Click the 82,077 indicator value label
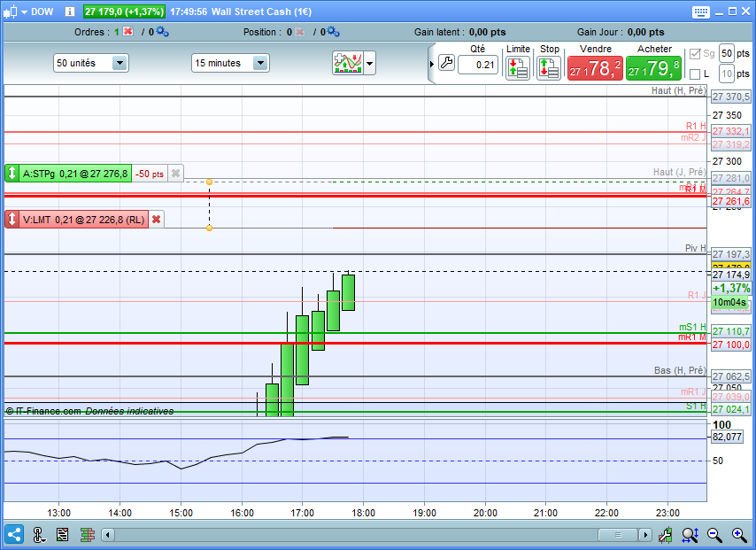 click(727, 437)
